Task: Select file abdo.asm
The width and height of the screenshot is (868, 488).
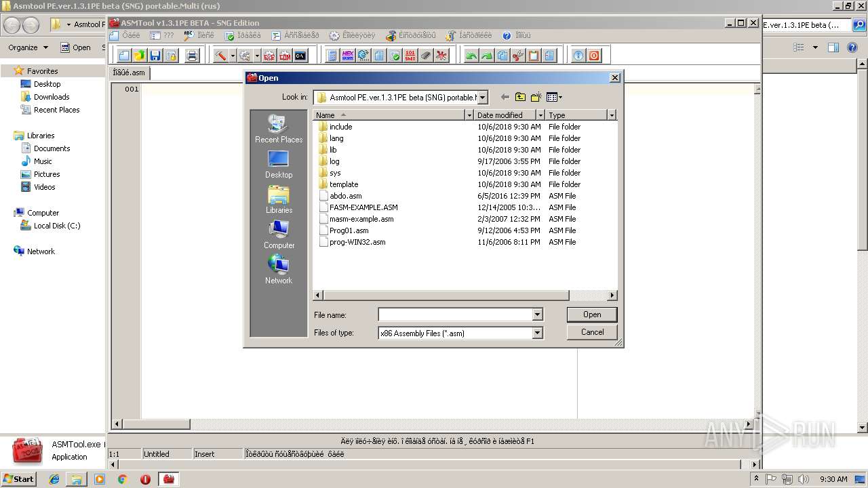Action: pos(340,196)
